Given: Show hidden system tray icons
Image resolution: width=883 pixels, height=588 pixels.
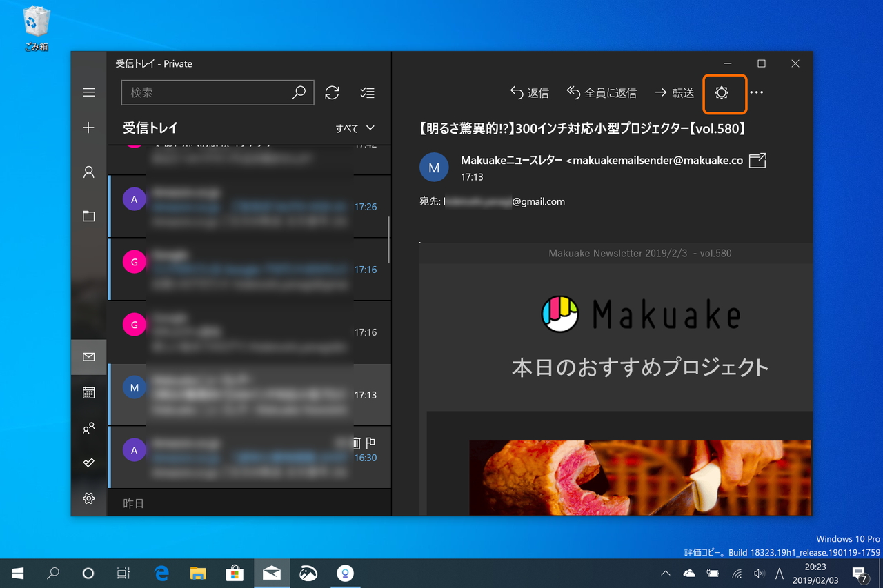Looking at the screenshot, I should click(664, 573).
